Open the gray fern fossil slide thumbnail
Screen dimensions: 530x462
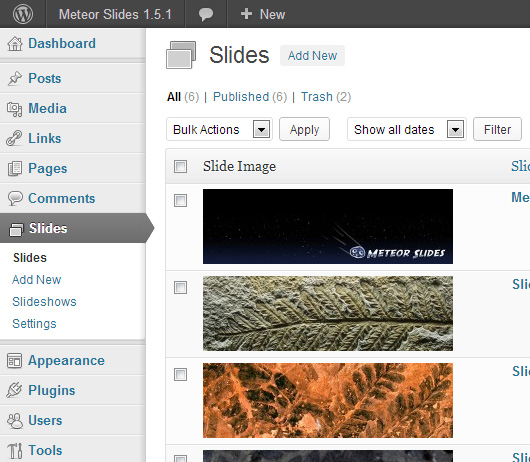coord(328,313)
